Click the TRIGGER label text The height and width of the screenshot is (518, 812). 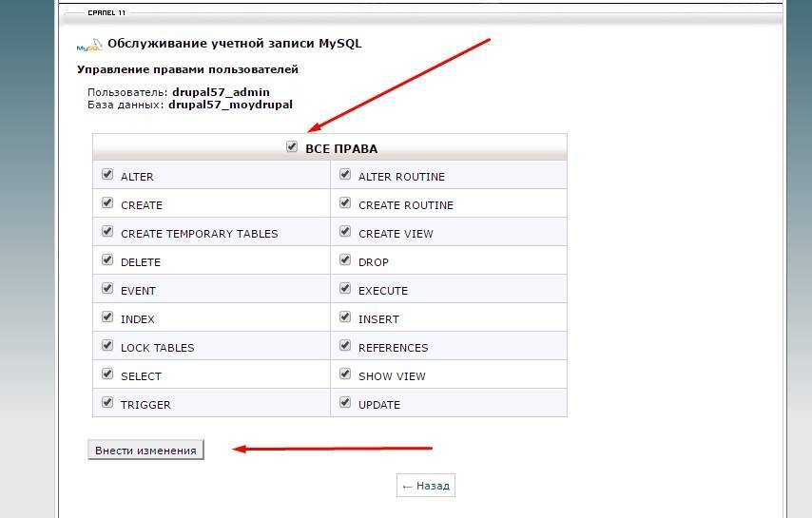pos(145,405)
